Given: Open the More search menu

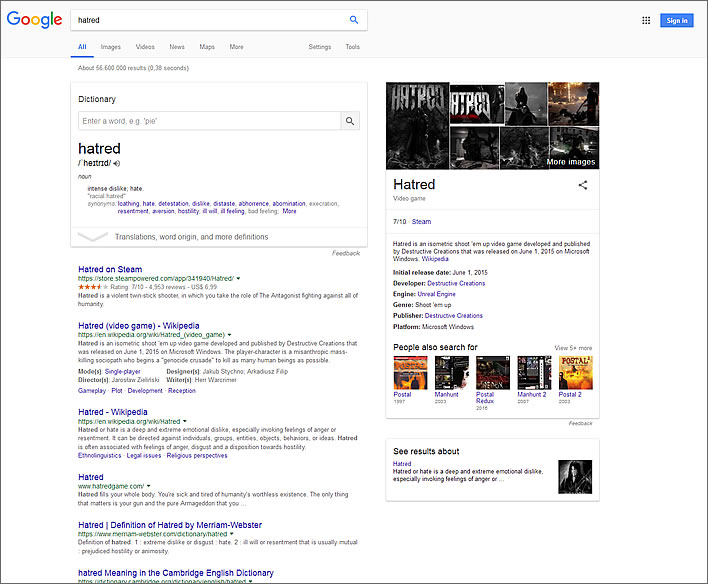Looking at the screenshot, I should coord(236,47).
